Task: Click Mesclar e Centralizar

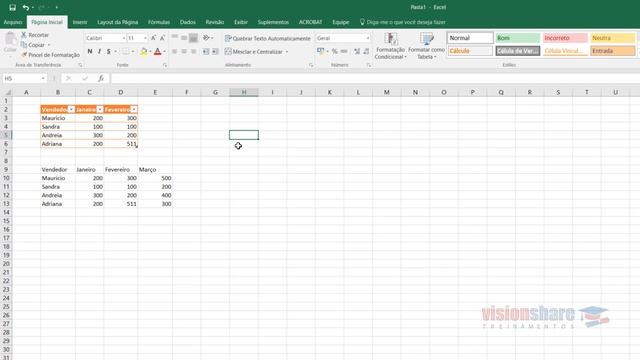Action: [254, 51]
